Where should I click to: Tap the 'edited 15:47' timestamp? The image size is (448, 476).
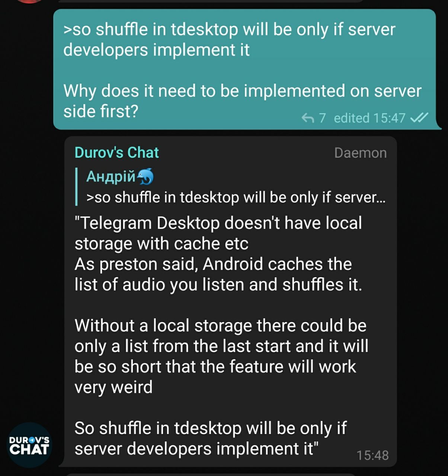(x=369, y=118)
